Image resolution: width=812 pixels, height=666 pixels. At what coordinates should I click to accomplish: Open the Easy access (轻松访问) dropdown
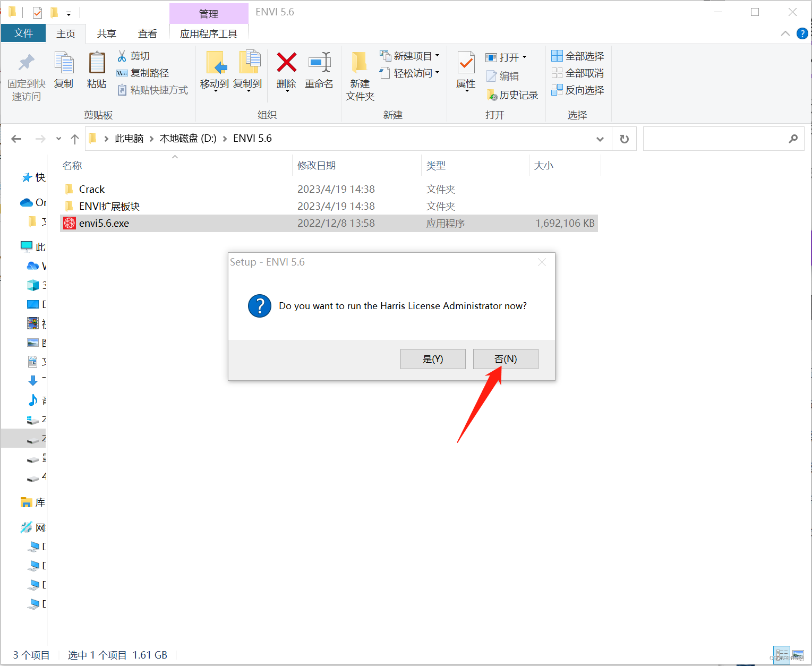(409, 73)
